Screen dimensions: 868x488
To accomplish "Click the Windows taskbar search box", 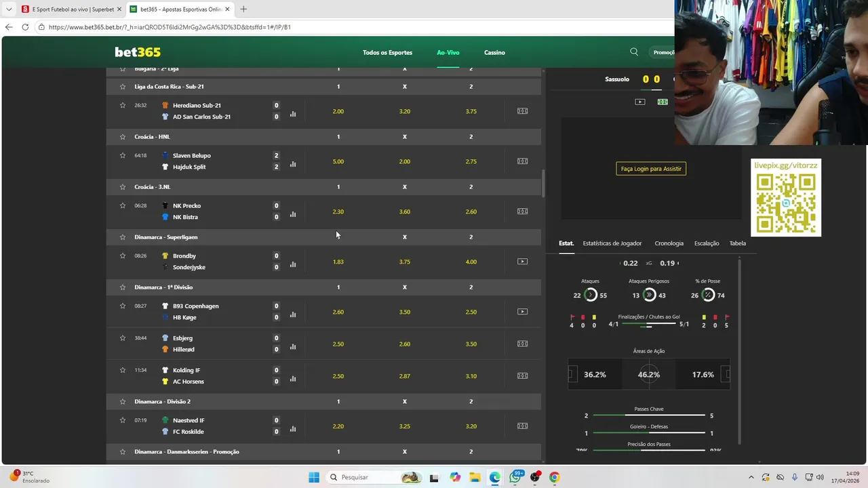I will (x=374, y=477).
